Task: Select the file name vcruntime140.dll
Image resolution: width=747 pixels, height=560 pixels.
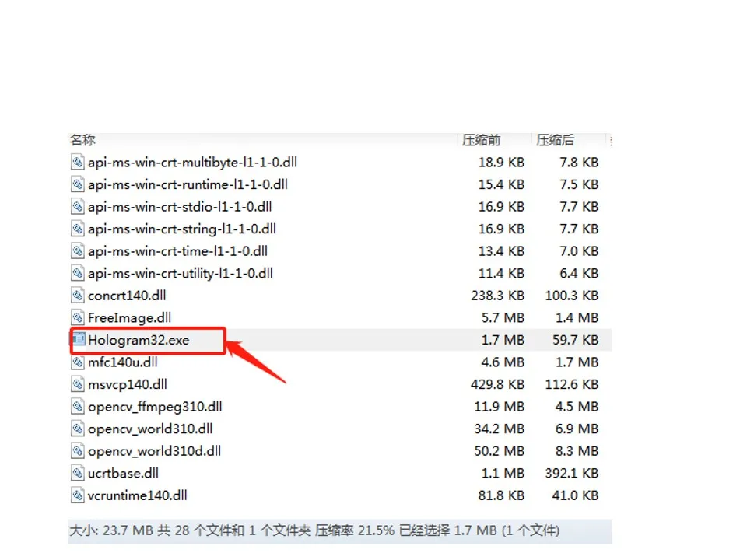Action: 138,495
